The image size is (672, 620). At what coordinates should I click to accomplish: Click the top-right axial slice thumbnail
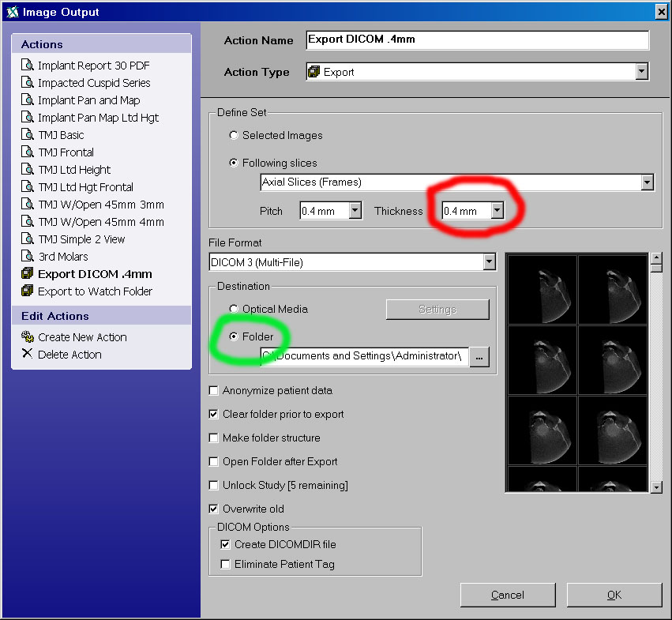tap(613, 289)
